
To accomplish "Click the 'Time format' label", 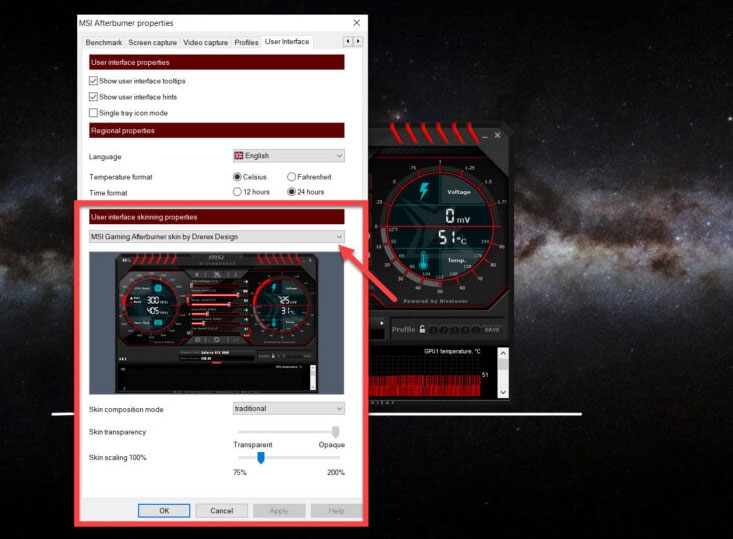I will pos(108,193).
